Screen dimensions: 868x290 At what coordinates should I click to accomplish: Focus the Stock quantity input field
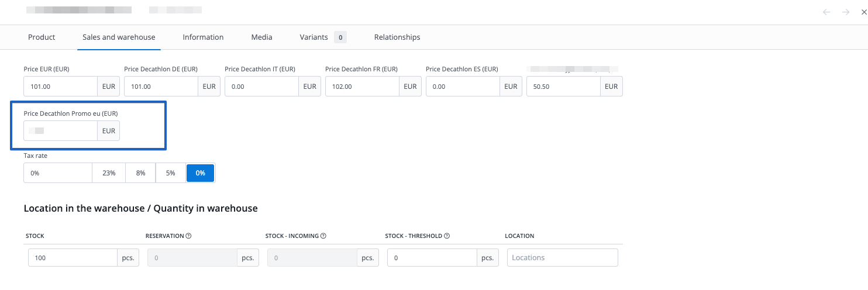coord(73,258)
